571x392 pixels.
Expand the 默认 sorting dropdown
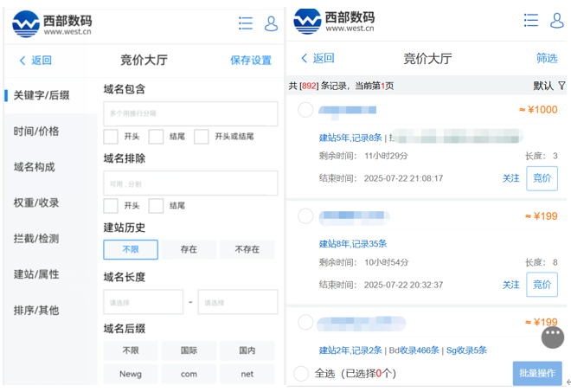(x=542, y=86)
